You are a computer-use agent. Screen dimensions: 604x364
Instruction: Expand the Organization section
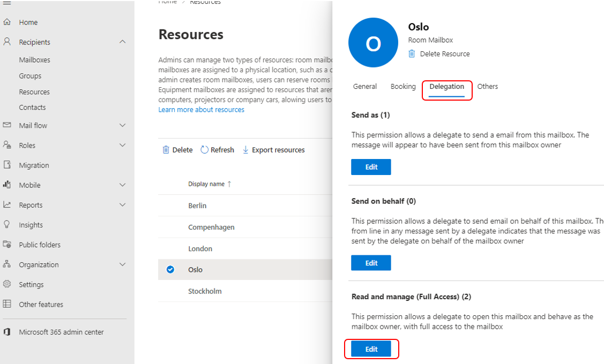122,264
